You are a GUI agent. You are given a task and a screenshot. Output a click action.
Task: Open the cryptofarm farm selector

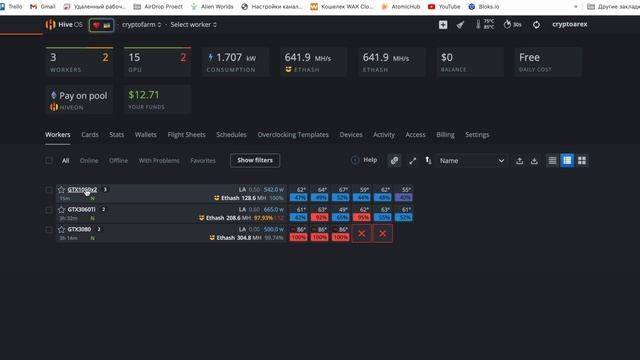click(141, 24)
